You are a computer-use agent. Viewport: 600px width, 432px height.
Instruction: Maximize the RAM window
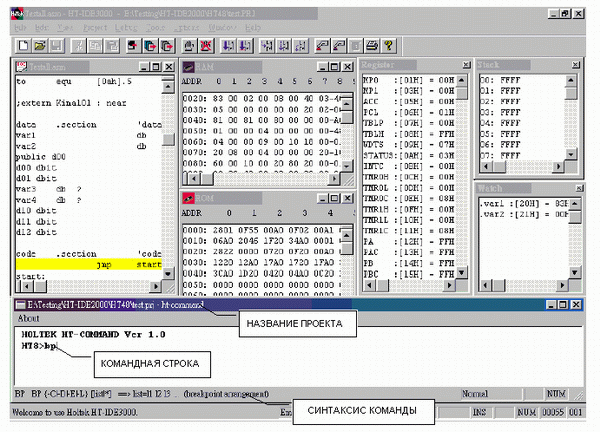[334, 67]
